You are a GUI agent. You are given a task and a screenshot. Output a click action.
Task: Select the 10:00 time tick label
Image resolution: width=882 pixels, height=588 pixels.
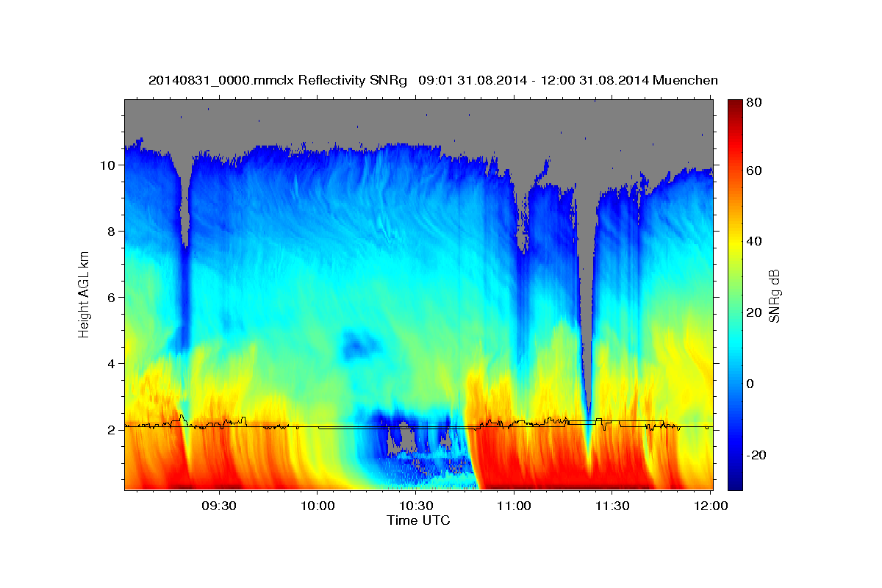[x=317, y=506]
